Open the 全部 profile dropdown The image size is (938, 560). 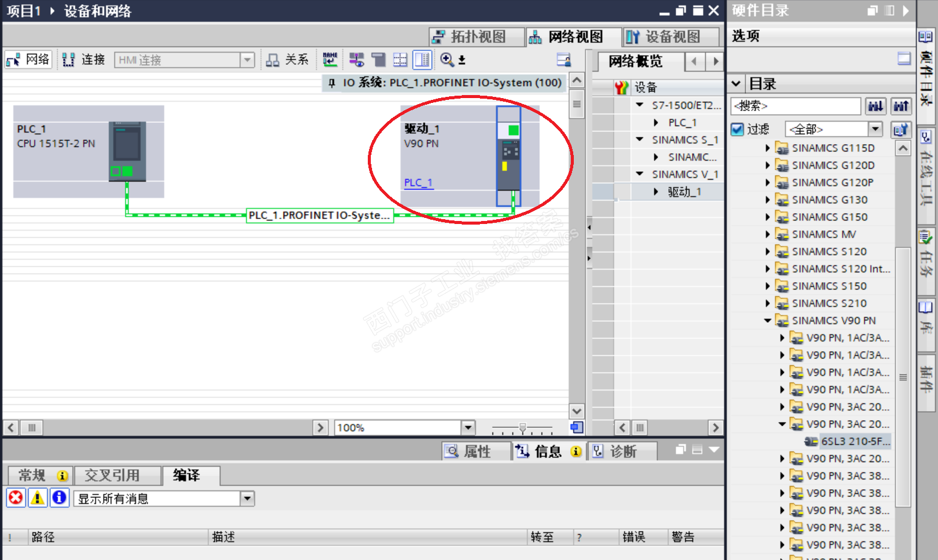tap(875, 129)
